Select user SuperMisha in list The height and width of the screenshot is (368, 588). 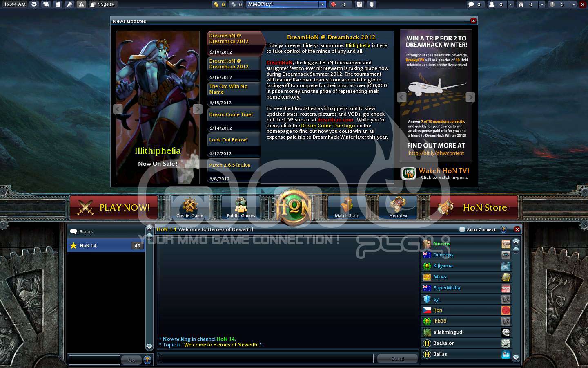(466, 288)
